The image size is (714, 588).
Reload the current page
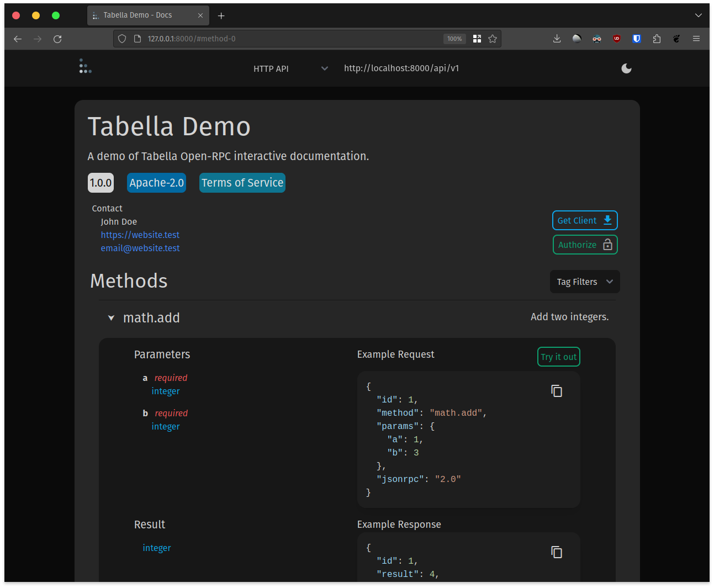pyautogui.click(x=57, y=39)
